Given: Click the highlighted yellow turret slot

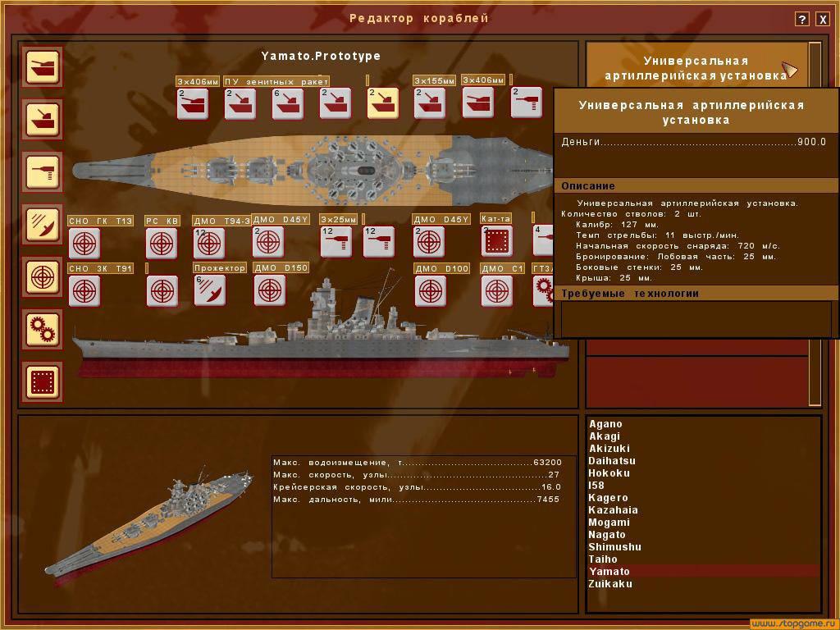Looking at the screenshot, I should [382, 103].
